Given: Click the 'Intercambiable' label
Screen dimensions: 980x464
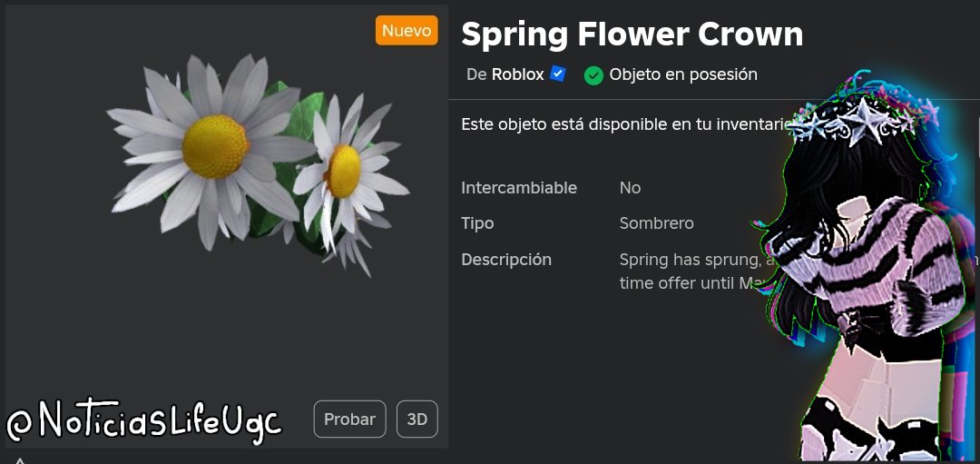Looking at the screenshot, I should [x=519, y=188].
